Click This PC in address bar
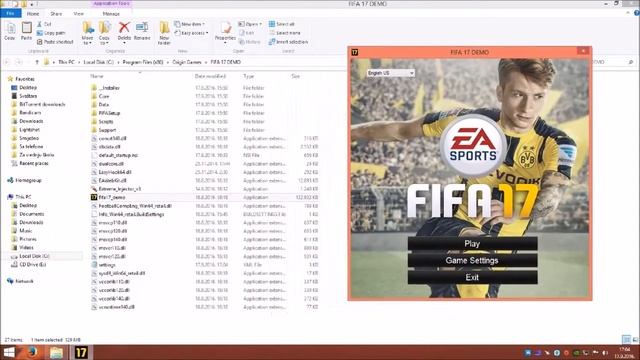This screenshot has height=360, width=640. click(x=67, y=62)
